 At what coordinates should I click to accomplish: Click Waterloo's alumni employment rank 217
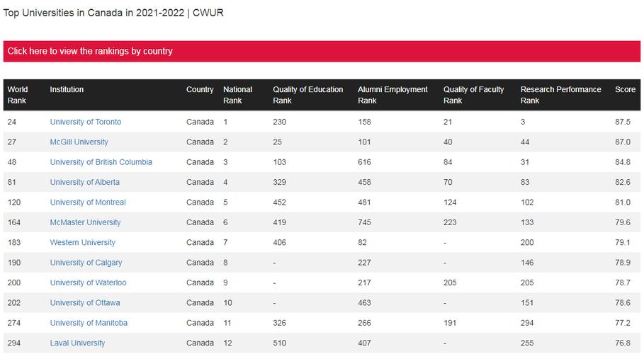pyautogui.click(x=364, y=283)
